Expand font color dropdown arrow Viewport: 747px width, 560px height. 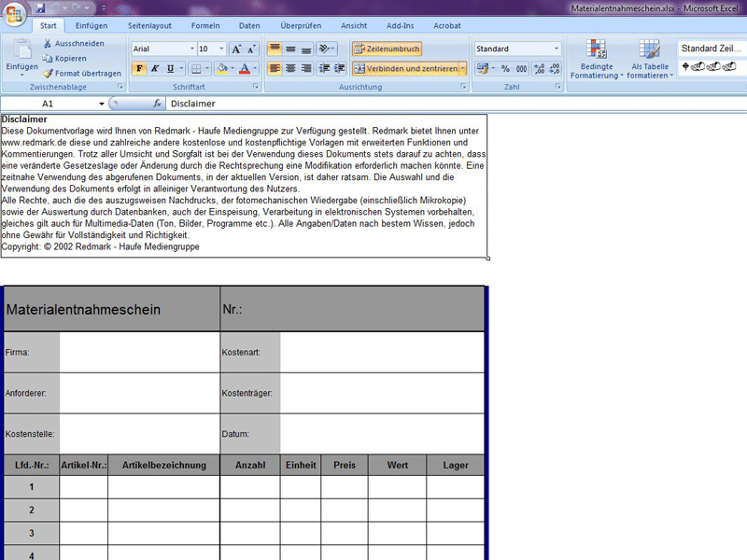(x=255, y=68)
